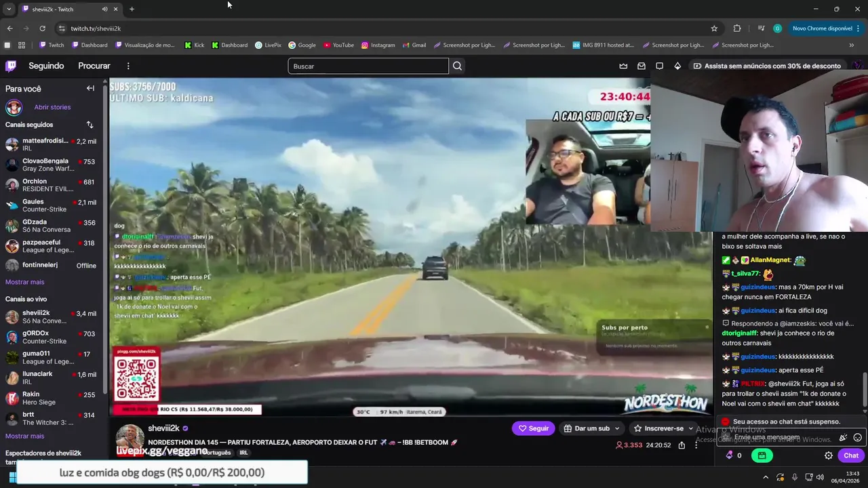Expand Mostrar mais under live channels
This screenshot has height=488, width=868.
click(24, 436)
